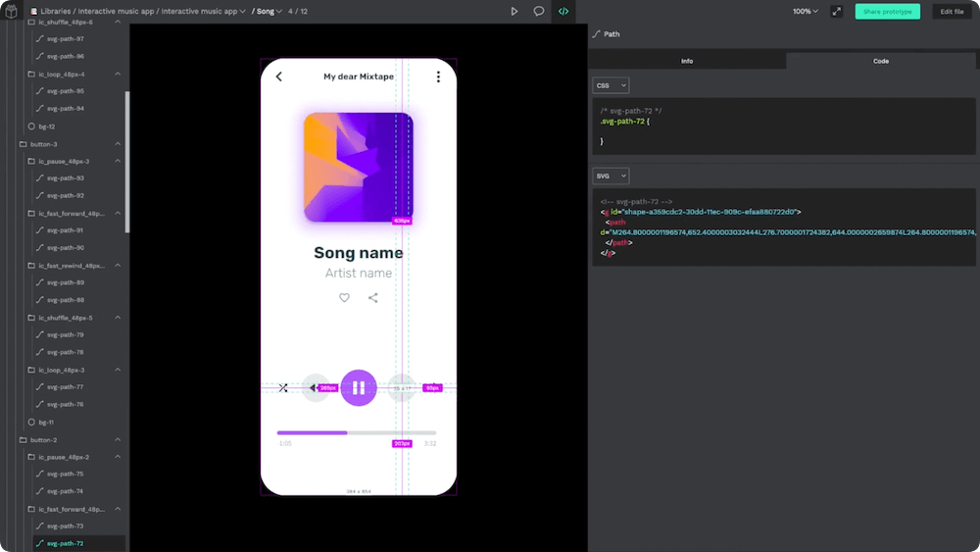Click the Penpot logo in top-left corner
980x552 pixels.
tap(12, 12)
